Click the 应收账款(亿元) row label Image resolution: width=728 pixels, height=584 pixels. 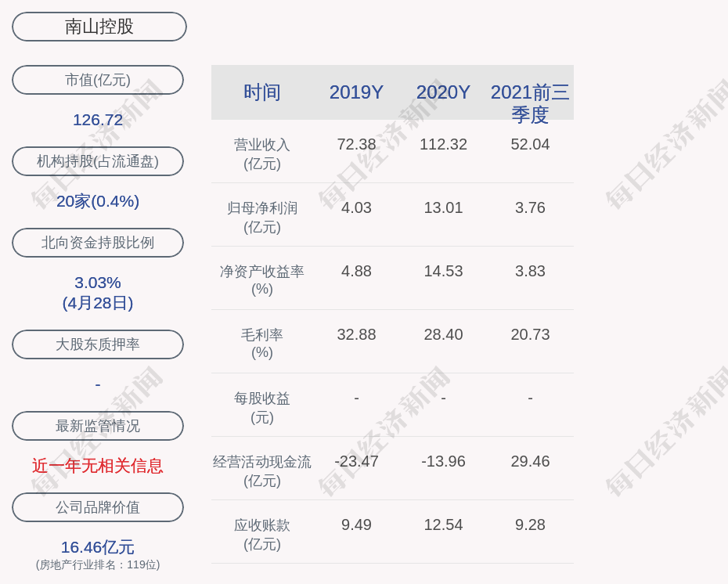pos(262,535)
